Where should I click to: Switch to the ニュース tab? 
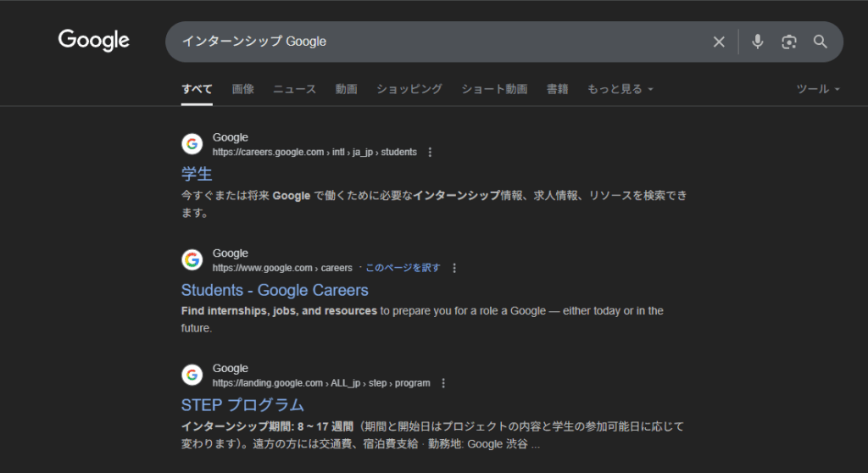[x=294, y=89]
